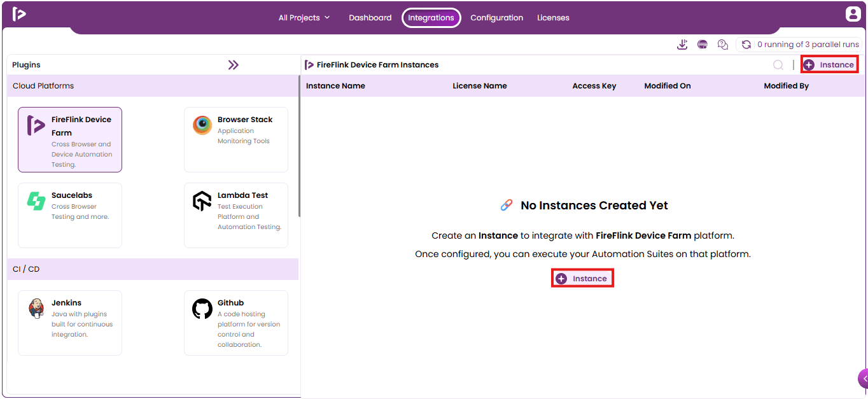
Task: Go to the Dashboard tab
Action: pos(370,18)
